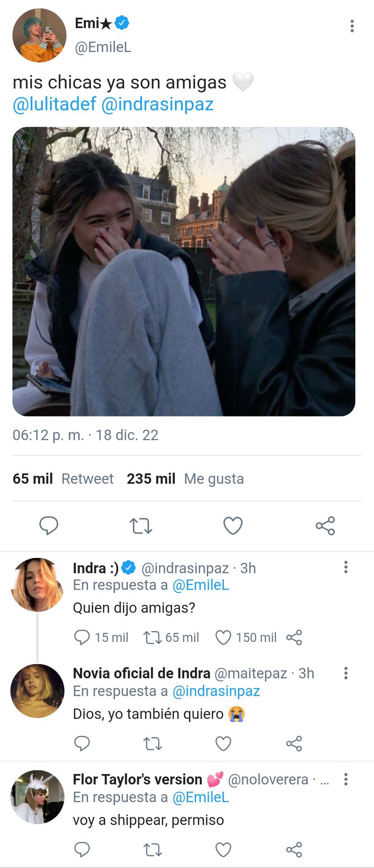
Task: Open more options on Indra's reply
Action: coord(346,567)
